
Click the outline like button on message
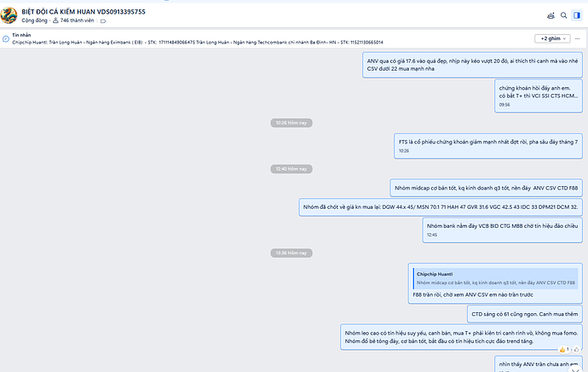(576, 350)
